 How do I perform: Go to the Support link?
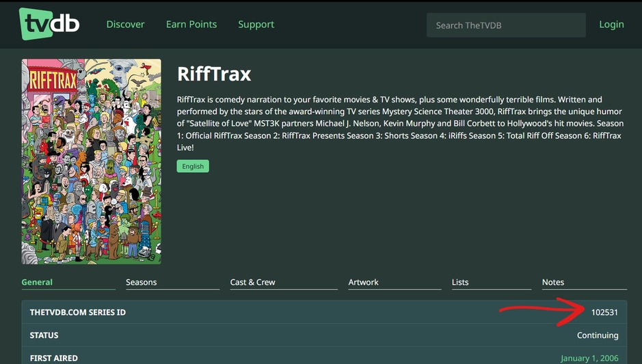[256, 25]
